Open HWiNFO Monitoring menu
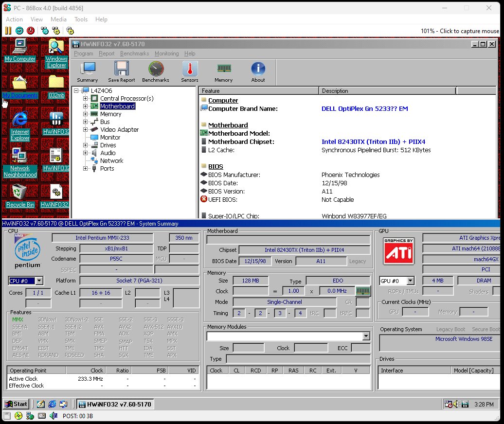Viewport: 504px width, 424px height. point(166,53)
